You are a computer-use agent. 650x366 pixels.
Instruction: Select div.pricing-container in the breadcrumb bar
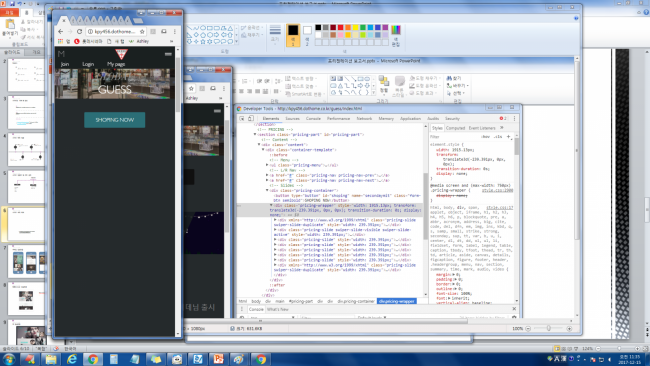pos(356,301)
